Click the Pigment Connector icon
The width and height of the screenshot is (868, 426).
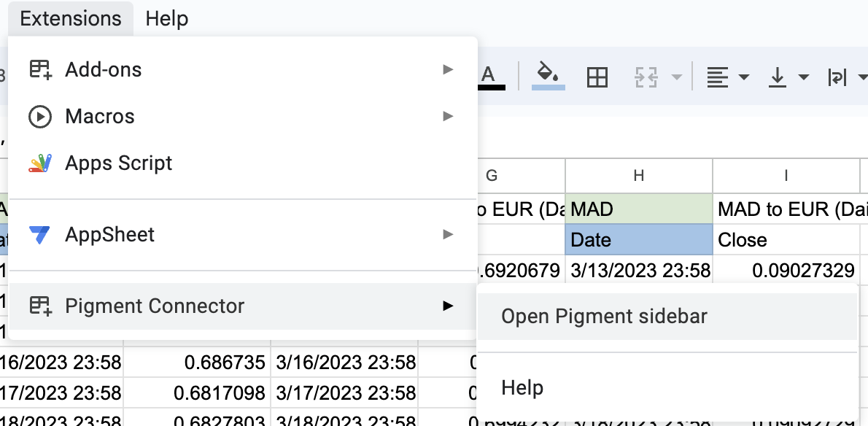[40, 306]
